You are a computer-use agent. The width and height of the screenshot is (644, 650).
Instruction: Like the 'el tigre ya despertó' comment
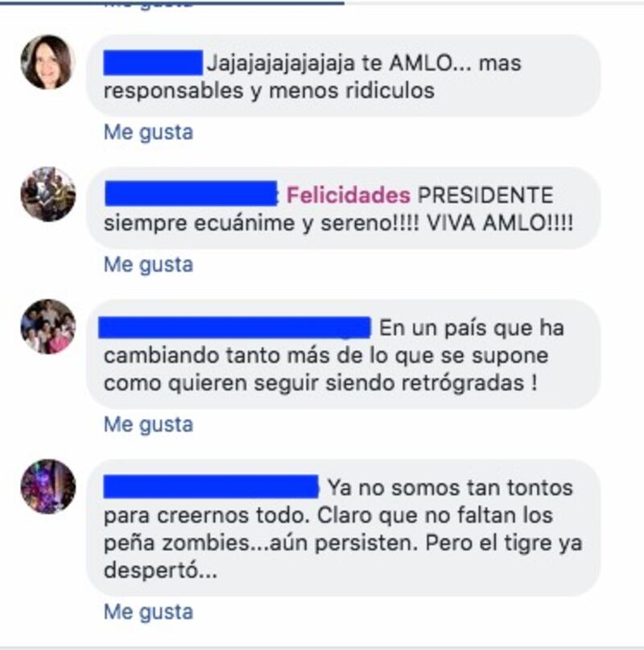(x=148, y=612)
